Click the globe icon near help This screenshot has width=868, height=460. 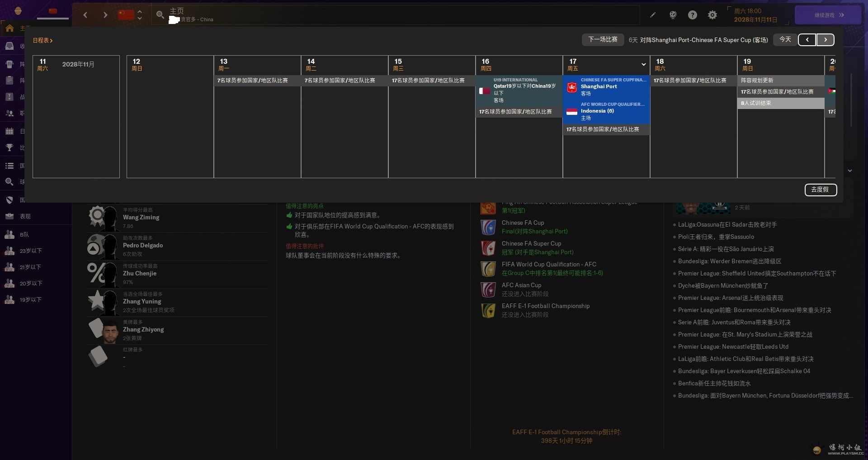click(673, 15)
